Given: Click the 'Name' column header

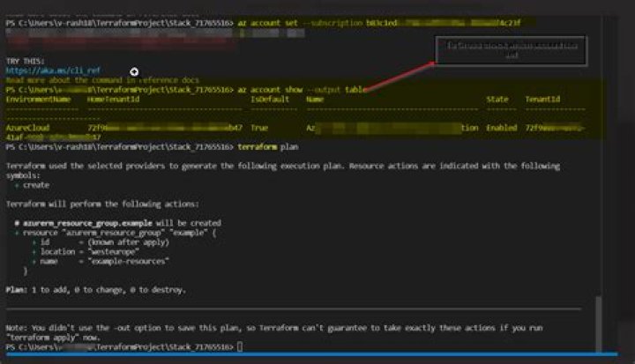Looking at the screenshot, I should [315, 100].
